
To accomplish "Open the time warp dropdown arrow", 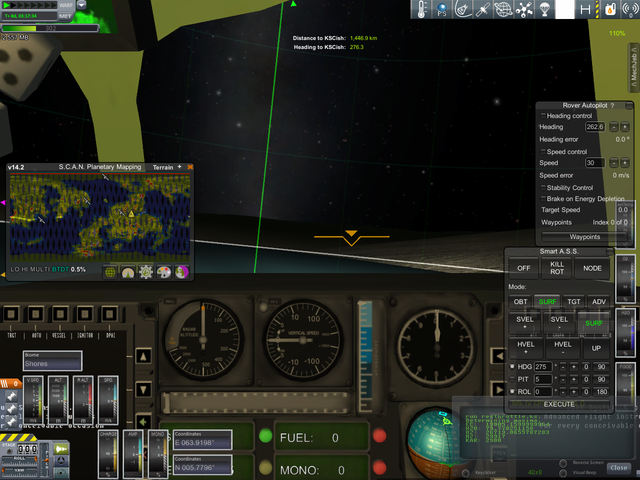I will (82, 5).
